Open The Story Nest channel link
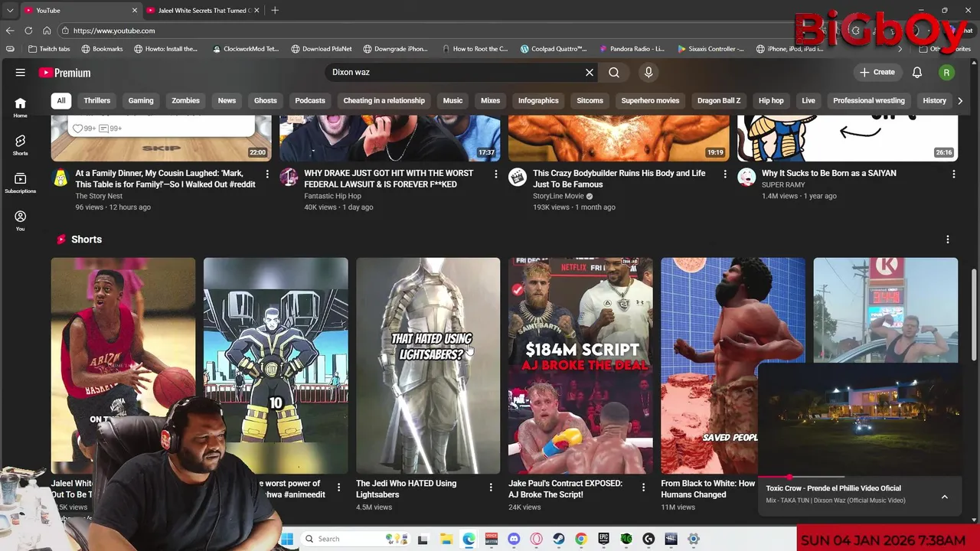Viewport: 980px width, 551px height. pos(99,196)
